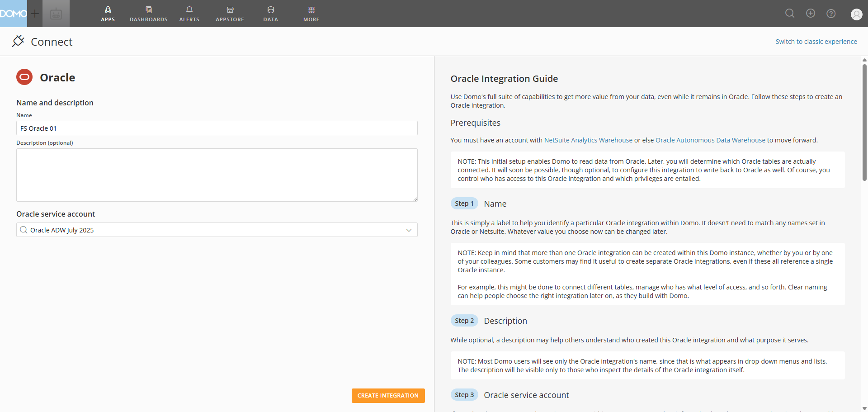Click the Step 2 badge
This screenshot has width=868, height=412.
tap(464, 321)
